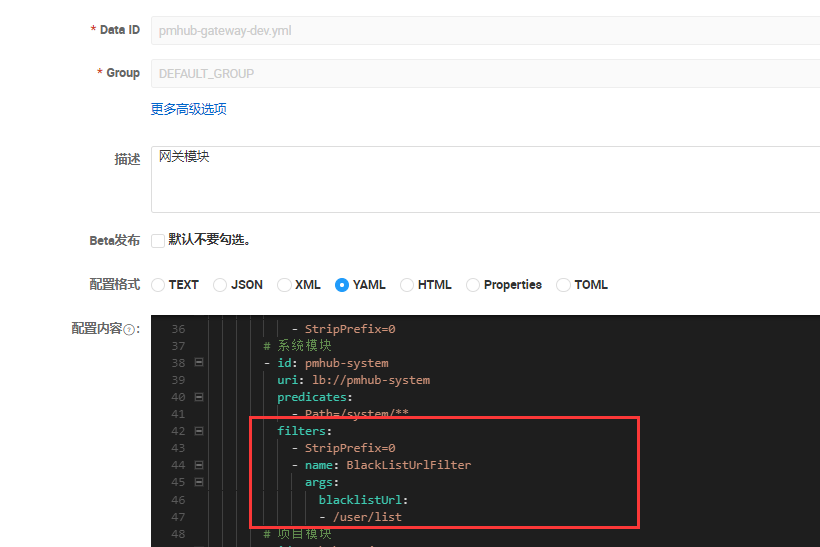The height and width of the screenshot is (547, 820).
Task: Tick the Beta发布 checkbox
Action: [x=158, y=241]
